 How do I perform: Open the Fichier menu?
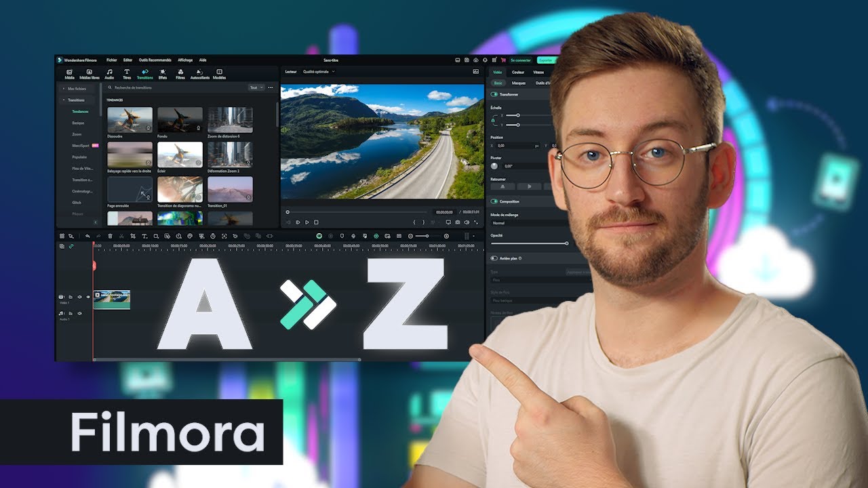[112, 60]
